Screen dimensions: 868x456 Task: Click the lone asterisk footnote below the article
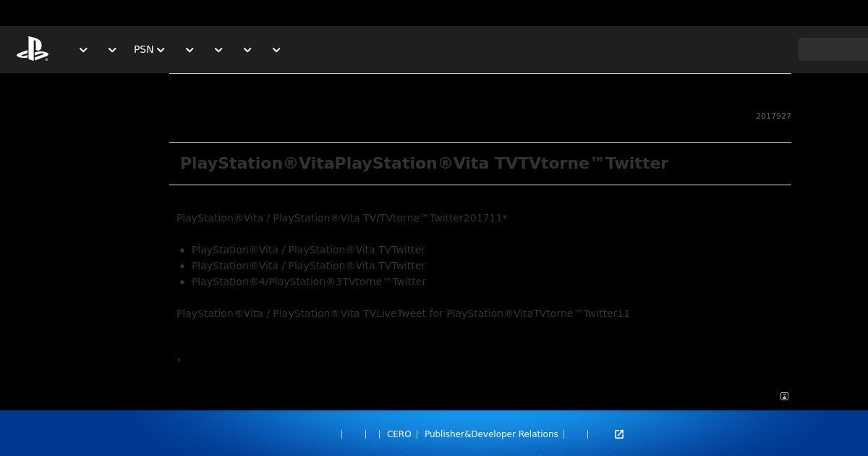(x=179, y=360)
